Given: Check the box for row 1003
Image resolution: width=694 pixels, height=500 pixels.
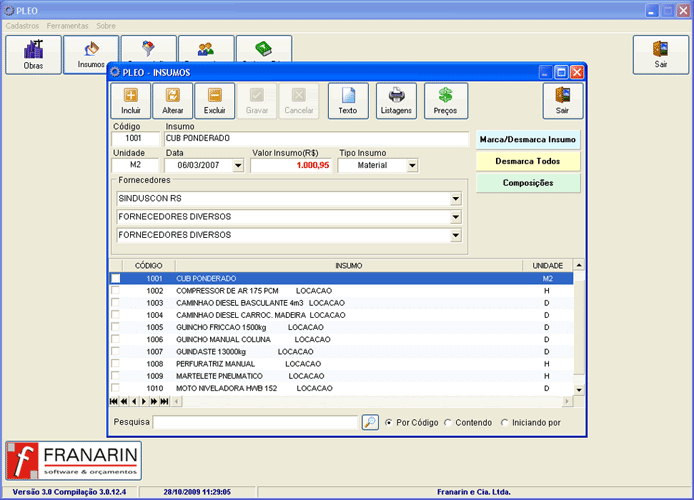Looking at the screenshot, I should point(116,303).
